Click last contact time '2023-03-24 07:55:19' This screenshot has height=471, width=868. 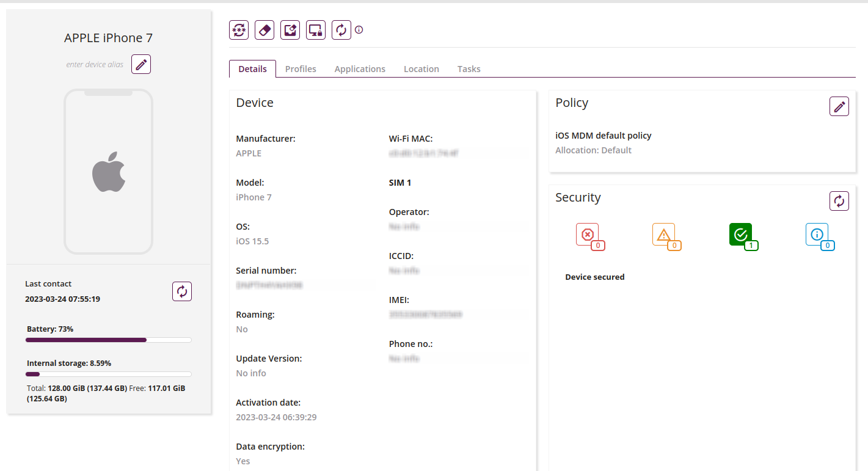coord(62,299)
